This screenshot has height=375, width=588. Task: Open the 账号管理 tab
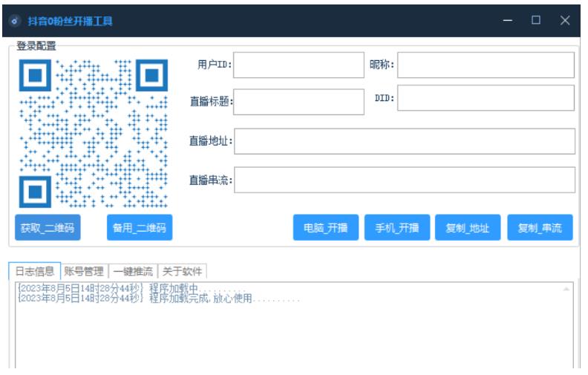tap(84, 272)
